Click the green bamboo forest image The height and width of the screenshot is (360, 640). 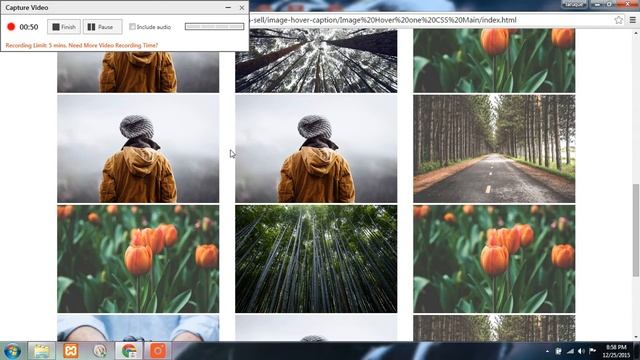pyautogui.click(x=316, y=259)
